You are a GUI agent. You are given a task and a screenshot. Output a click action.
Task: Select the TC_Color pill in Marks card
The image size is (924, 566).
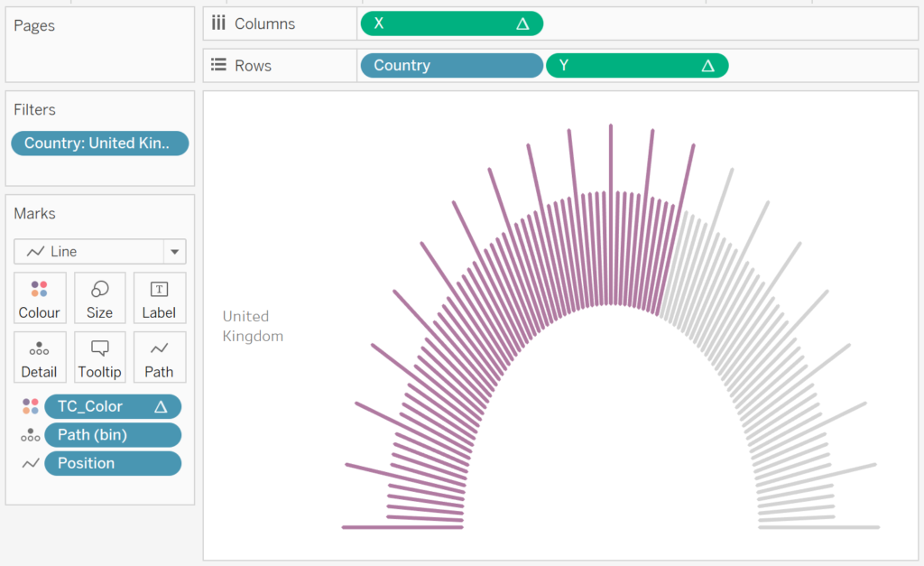pyautogui.click(x=113, y=407)
